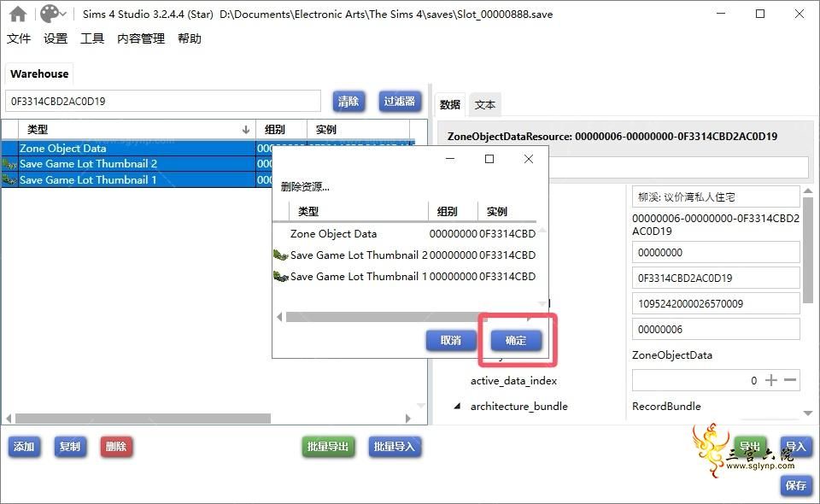Click the group field showing 00000000
This screenshot has height=504, width=820.
click(716, 253)
